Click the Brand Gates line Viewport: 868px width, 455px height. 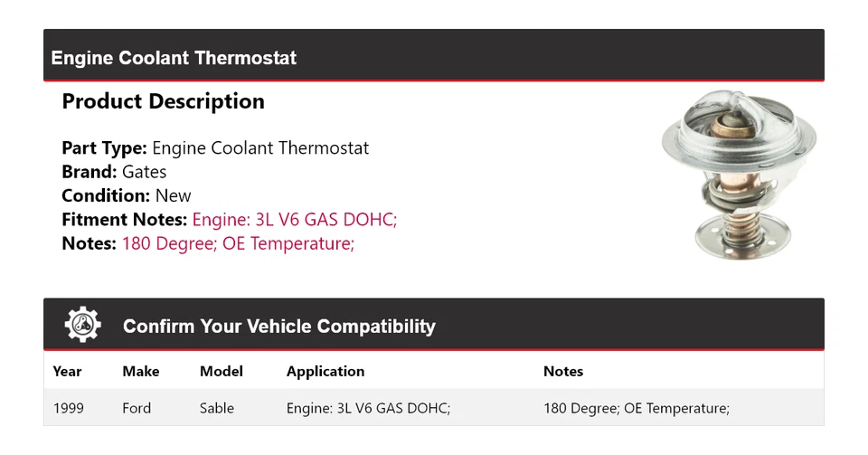pos(114,172)
